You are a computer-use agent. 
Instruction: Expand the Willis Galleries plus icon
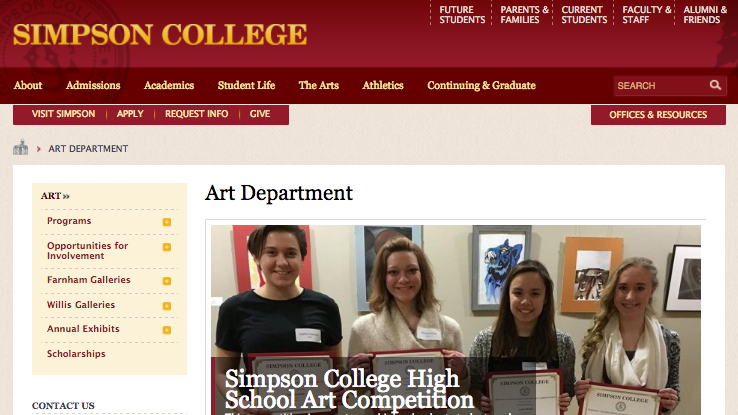pos(167,306)
